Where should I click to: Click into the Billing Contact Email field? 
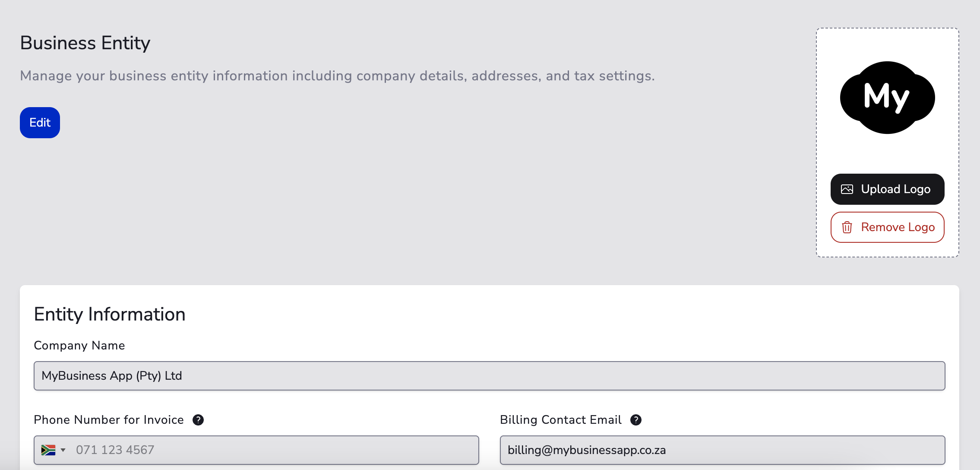722,450
